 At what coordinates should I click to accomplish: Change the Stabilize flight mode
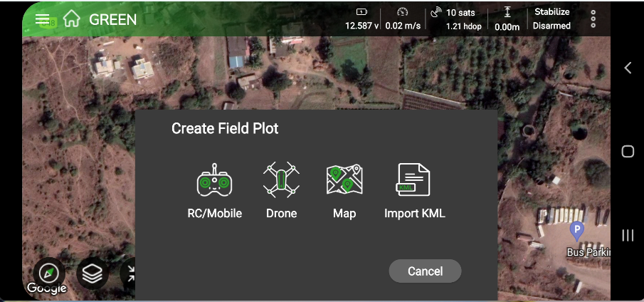[x=551, y=12]
